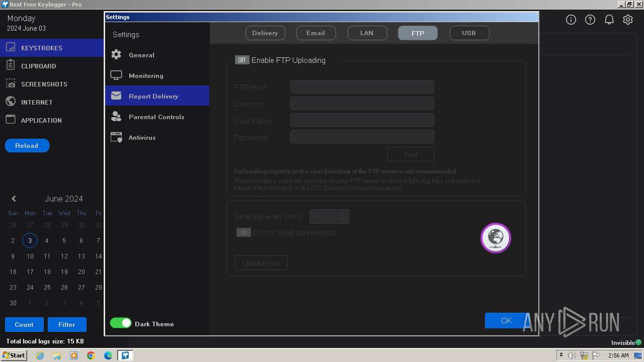The width and height of the screenshot is (644, 362).
Task: Open the info icon in top bar
Action: [x=571, y=20]
